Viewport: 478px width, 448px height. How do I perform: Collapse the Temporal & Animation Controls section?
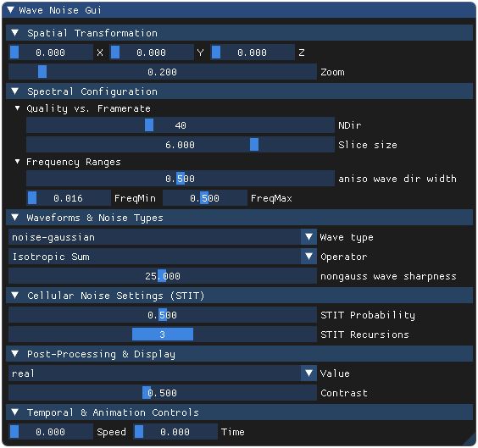pyautogui.click(x=239, y=412)
